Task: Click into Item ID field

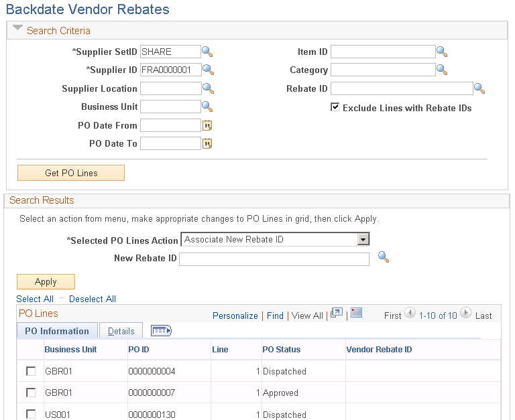Action: (383, 52)
